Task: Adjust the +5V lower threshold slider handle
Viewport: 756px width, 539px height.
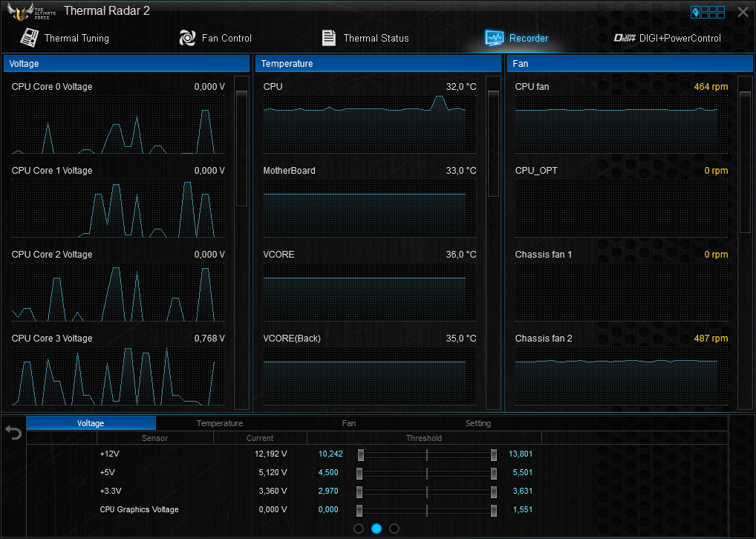Action: tap(359, 474)
